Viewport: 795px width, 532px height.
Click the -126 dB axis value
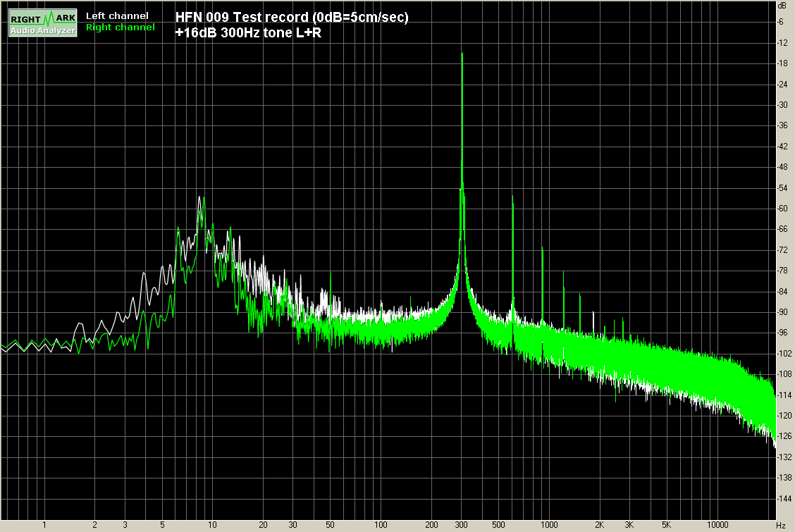(x=784, y=436)
